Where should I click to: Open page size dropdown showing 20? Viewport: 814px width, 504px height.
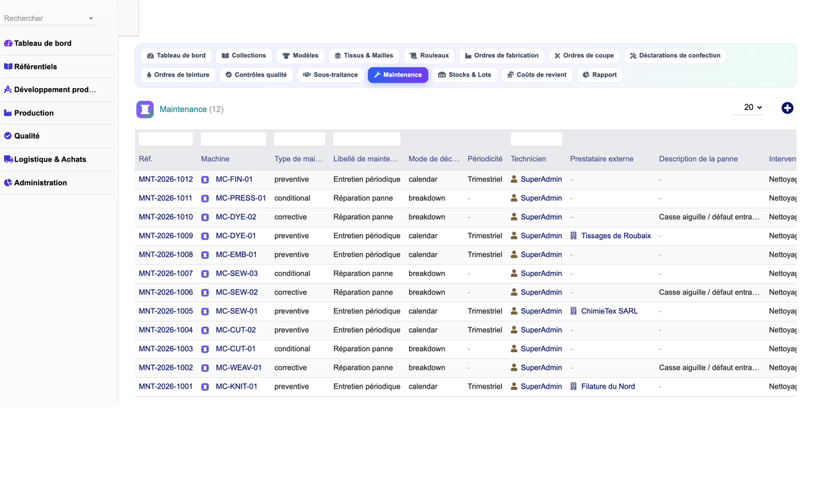tap(748, 107)
